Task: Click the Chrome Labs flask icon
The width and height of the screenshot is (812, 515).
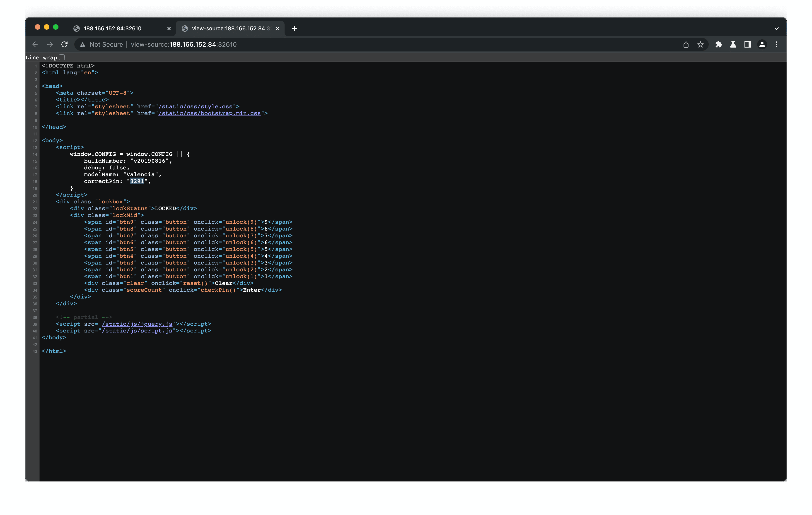Action: point(733,44)
